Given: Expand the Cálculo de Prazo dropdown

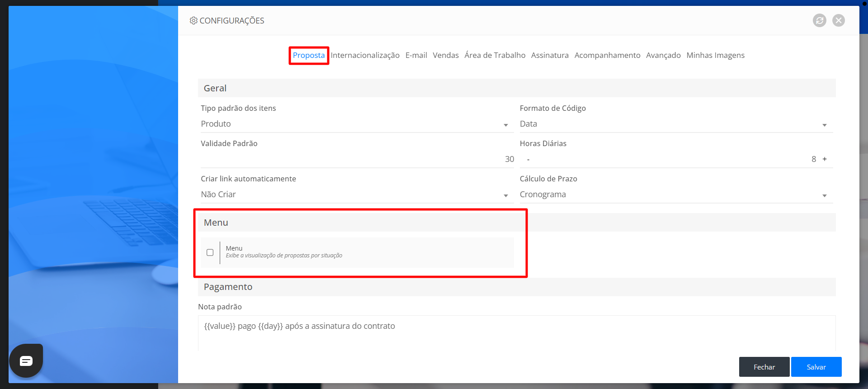Looking at the screenshot, I should [x=676, y=194].
